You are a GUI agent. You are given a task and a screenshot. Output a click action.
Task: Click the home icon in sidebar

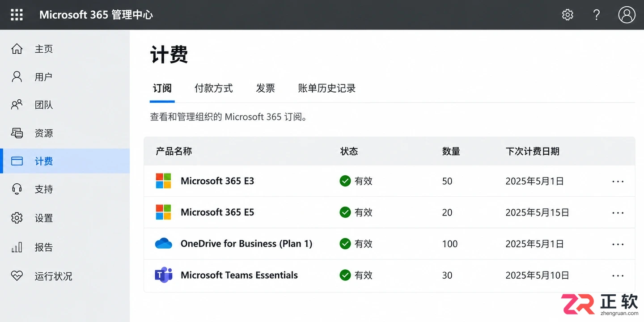(17, 49)
